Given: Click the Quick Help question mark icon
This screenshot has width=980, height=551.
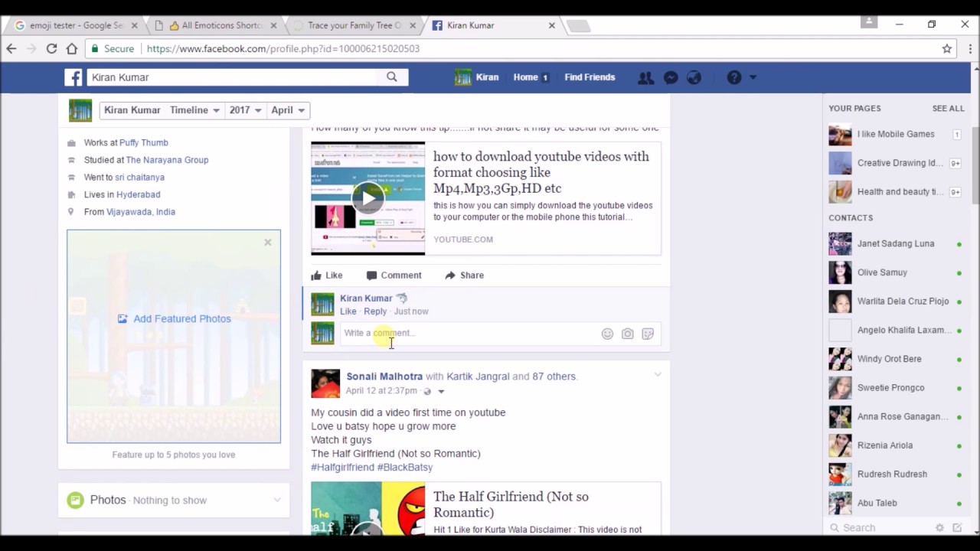Looking at the screenshot, I should [x=733, y=77].
